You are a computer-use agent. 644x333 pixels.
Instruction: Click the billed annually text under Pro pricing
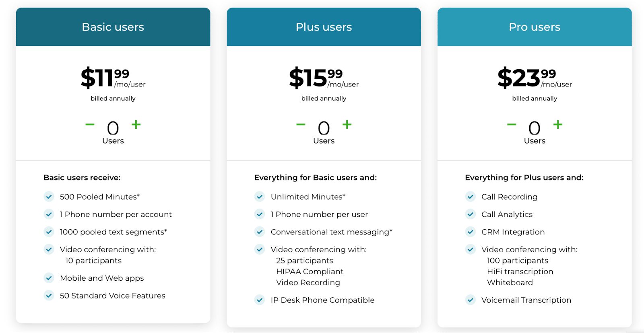click(x=534, y=98)
